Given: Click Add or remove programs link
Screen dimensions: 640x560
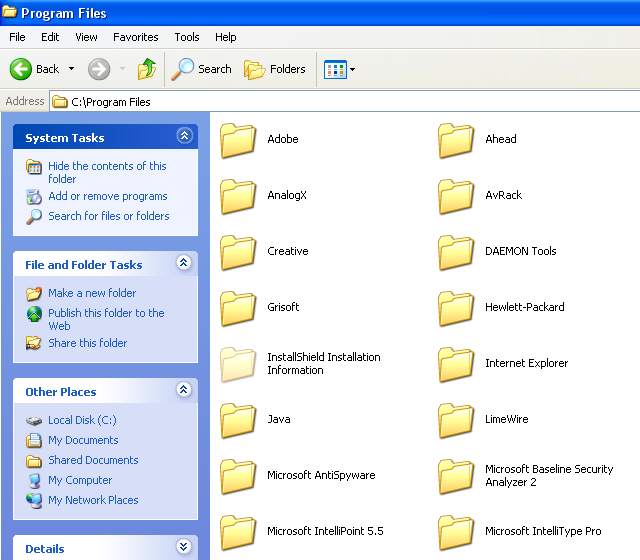Looking at the screenshot, I should 107,196.
